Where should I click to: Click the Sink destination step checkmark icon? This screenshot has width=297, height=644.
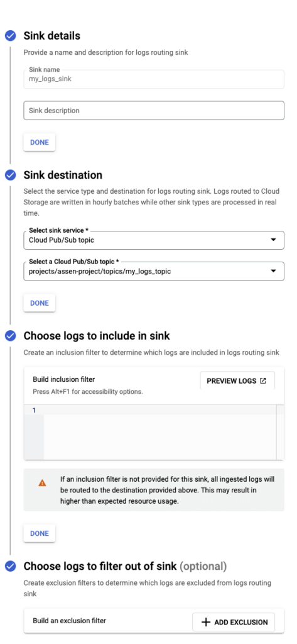pyautogui.click(x=10, y=175)
